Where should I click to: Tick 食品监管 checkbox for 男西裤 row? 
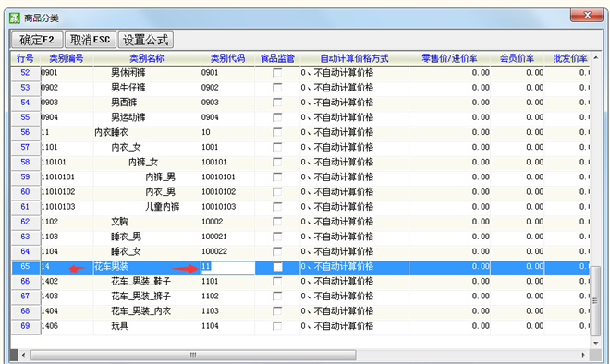[x=277, y=103]
